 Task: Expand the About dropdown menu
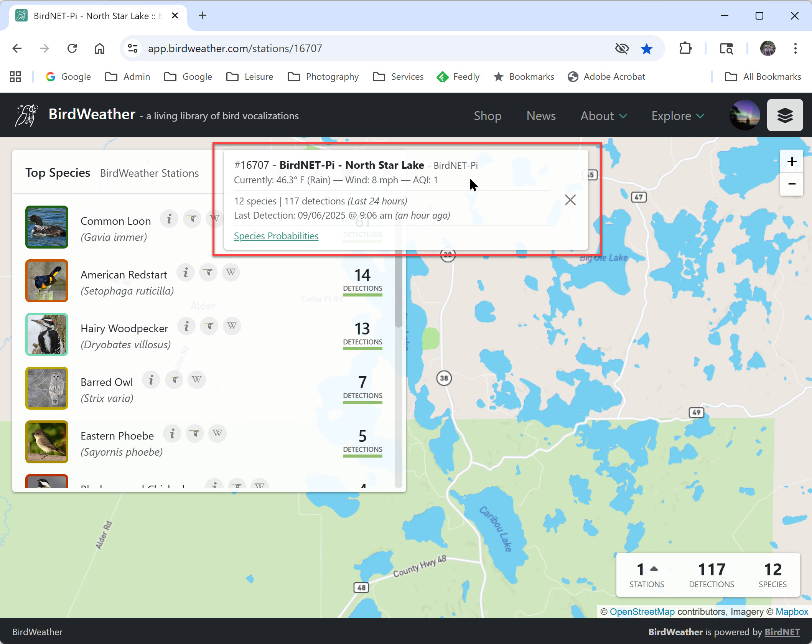click(x=603, y=116)
